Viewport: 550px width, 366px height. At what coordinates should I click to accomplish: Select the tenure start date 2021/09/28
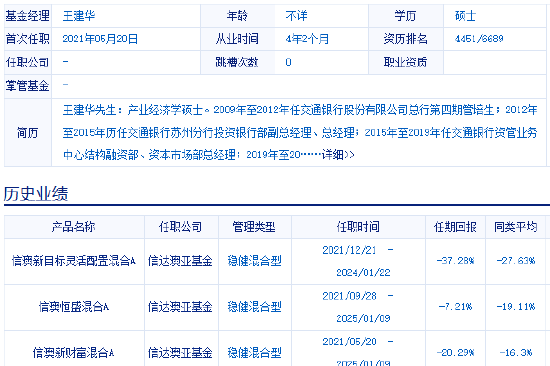pos(349,296)
